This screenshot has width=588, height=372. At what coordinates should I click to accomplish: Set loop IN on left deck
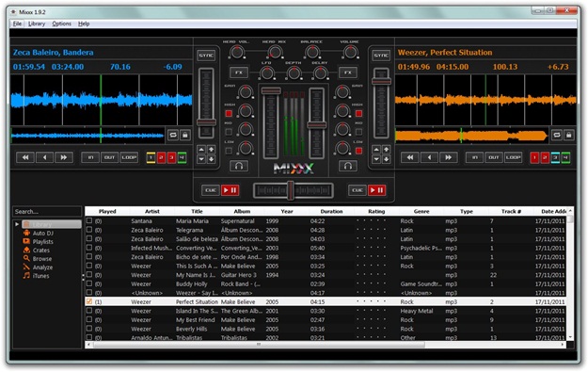pos(90,157)
